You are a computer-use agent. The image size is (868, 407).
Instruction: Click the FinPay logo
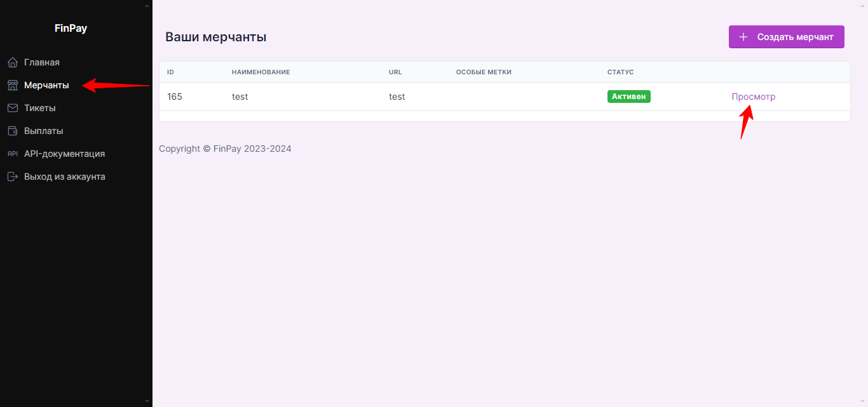point(70,27)
